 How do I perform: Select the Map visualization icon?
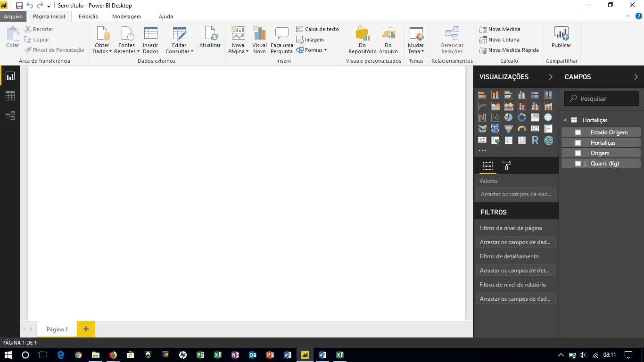click(548, 117)
